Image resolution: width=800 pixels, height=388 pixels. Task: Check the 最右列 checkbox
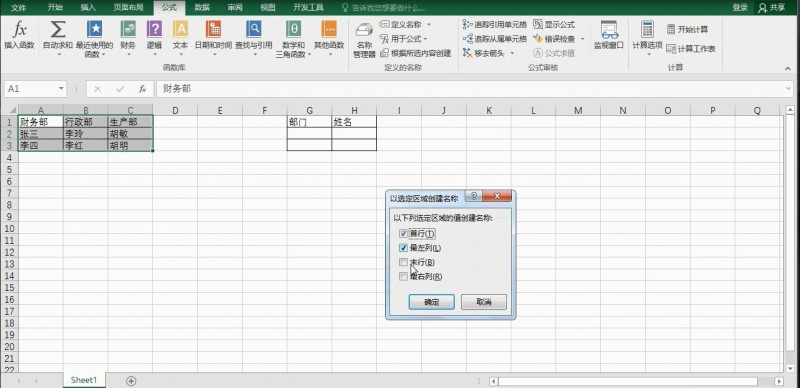(404, 277)
